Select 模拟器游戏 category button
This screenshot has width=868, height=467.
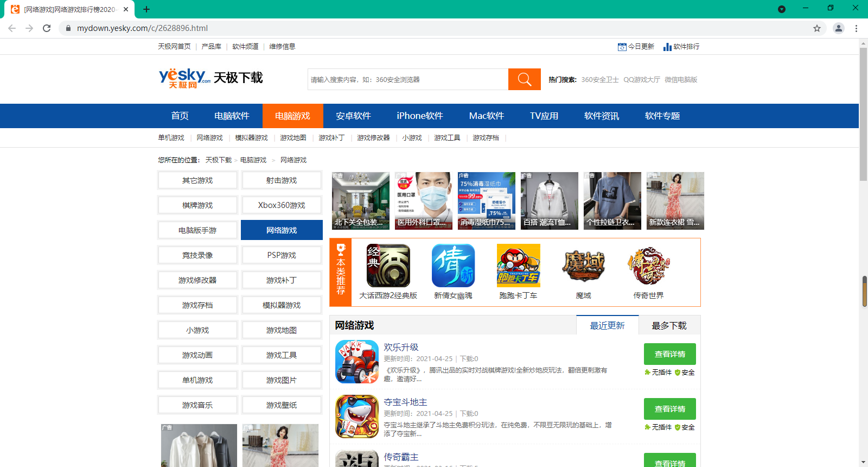pyautogui.click(x=282, y=305)
